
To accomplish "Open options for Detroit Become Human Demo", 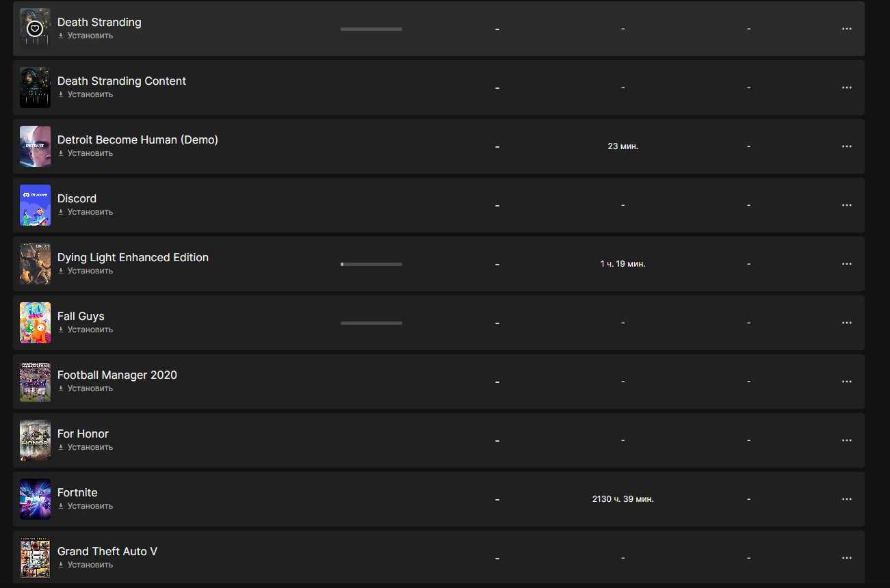I will pos(846,146).
